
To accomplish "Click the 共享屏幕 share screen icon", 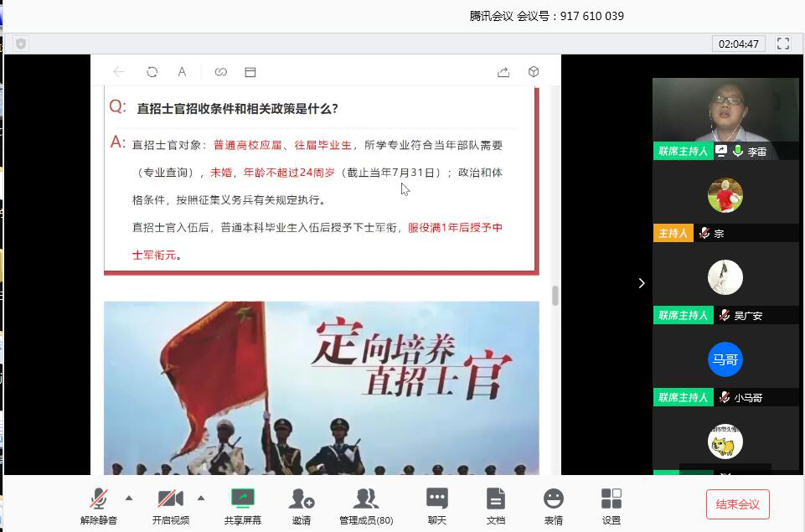I will click(242, 506).
